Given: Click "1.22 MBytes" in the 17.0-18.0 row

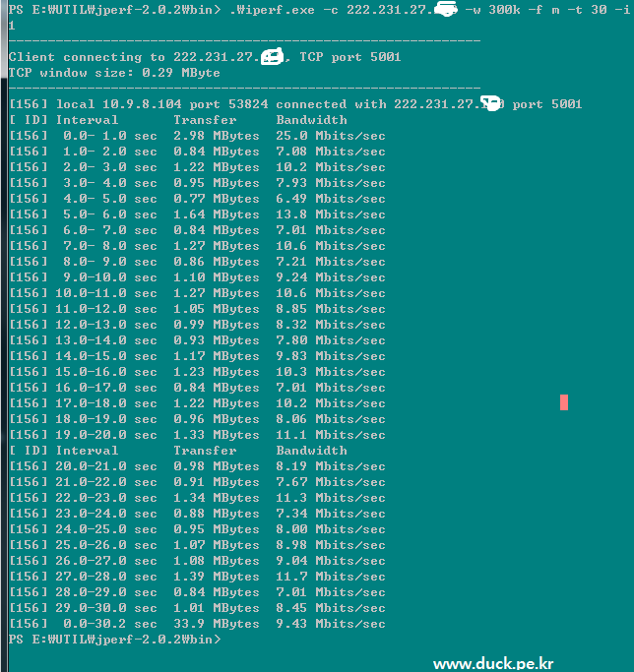Looking at the screenshot, I should [217, 403].
